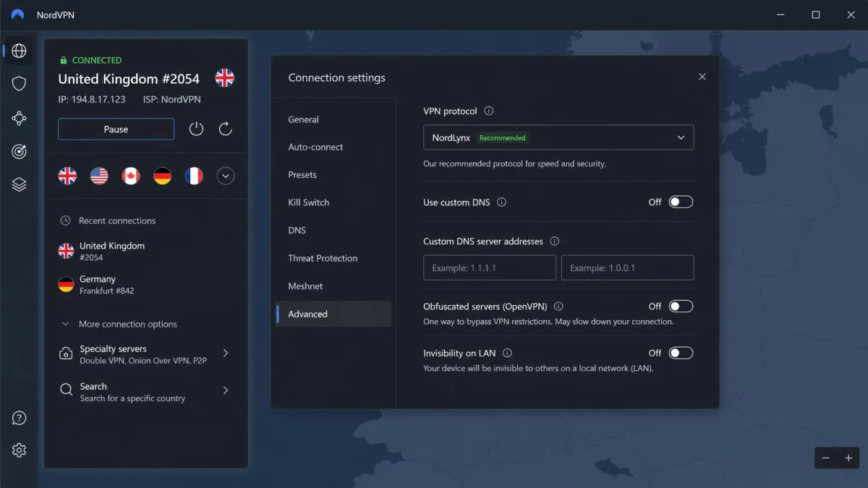Viewport: 868px width, 488px height.
Task: Open the Meshnet nodes sidebar icon
Action: [x=20, y=119]
